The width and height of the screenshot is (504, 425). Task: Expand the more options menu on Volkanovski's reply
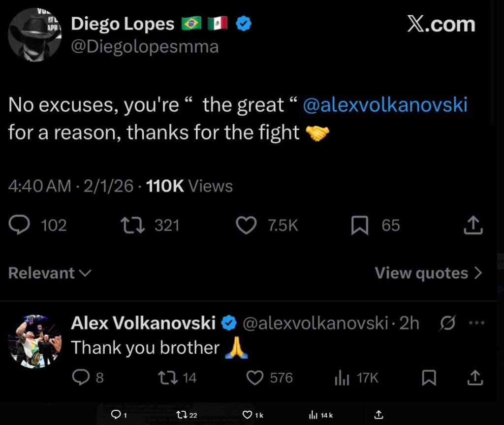[476, 323]
